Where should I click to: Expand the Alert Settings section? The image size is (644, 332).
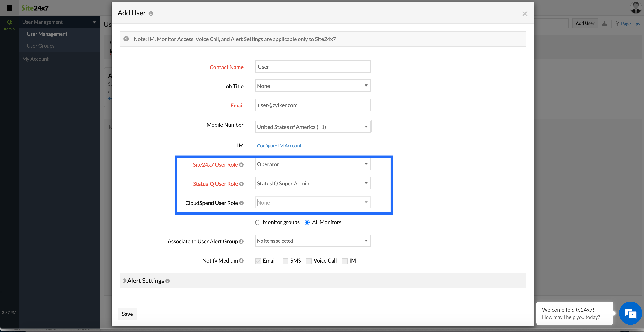pyautogui.click(x=146, y=281)
